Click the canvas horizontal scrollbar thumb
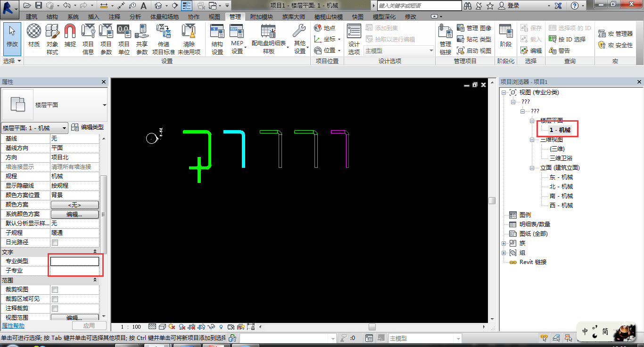The height and width of the screenshot is (347, 644). click(x=372, y=327)
